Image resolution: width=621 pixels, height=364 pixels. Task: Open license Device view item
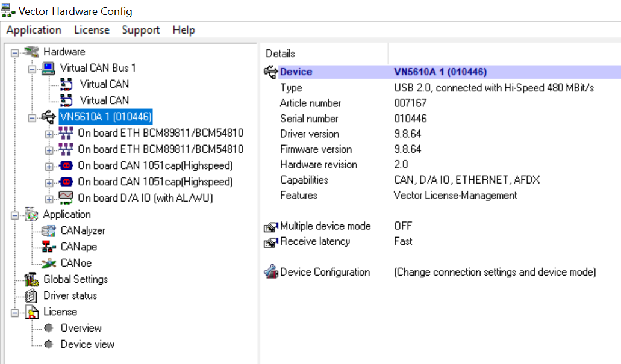87,344
